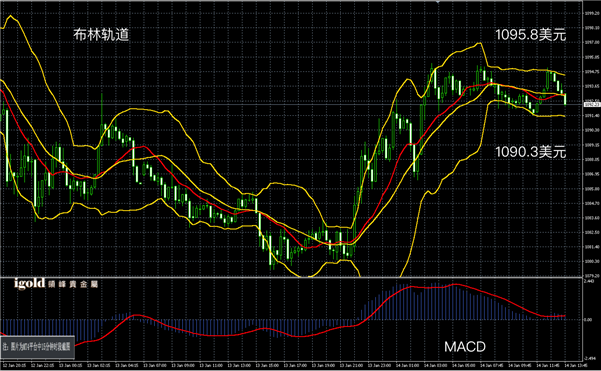601x371 pixels.
Task: Select the 13 Jan 21:00 time axis label
Action: 350,366
